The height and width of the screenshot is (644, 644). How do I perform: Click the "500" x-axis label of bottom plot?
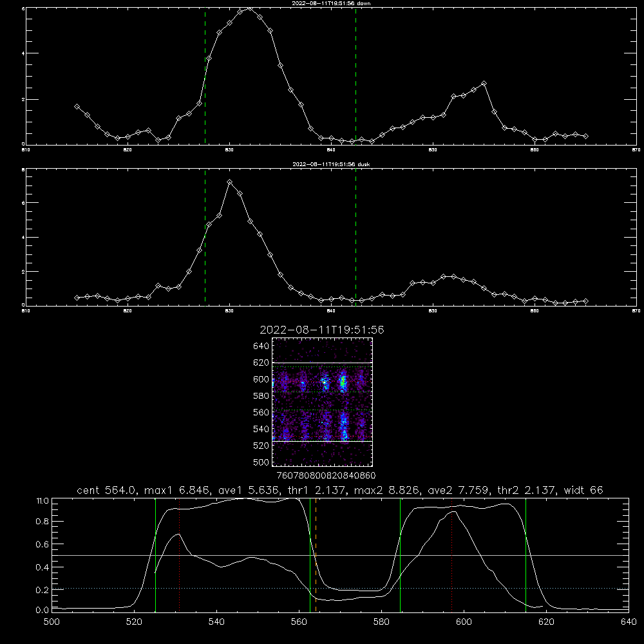pos(52,622)
